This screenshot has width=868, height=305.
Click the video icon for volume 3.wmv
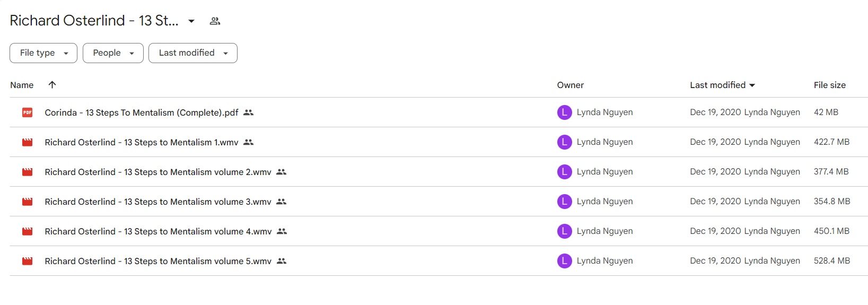27,202
